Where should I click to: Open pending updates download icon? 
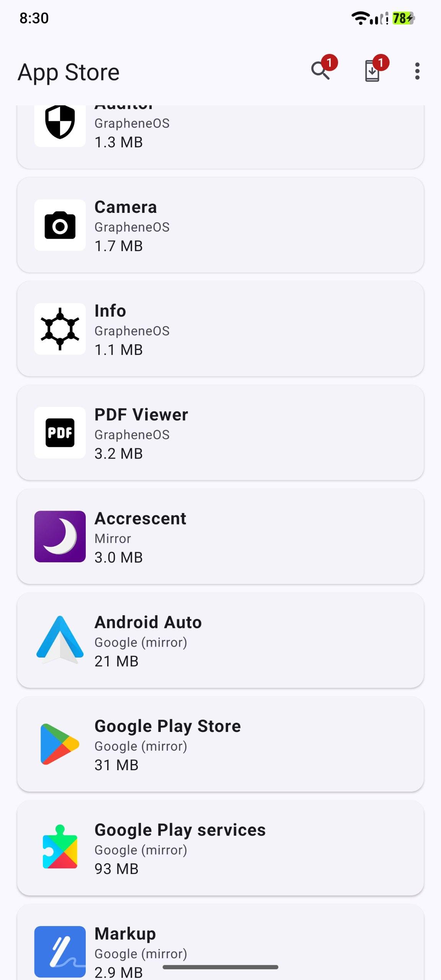[x=372, y=71]
